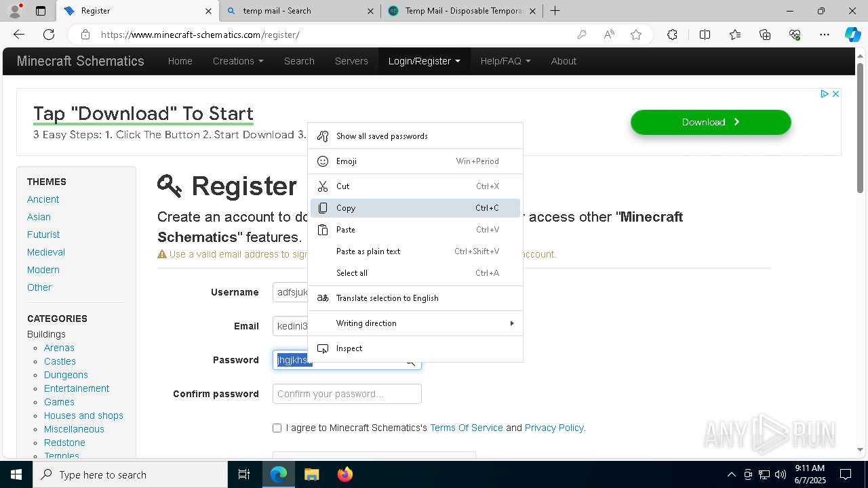Open Task View on the taskbar
The width and height of the screenshot is (868, 488).
pos(244,474)
